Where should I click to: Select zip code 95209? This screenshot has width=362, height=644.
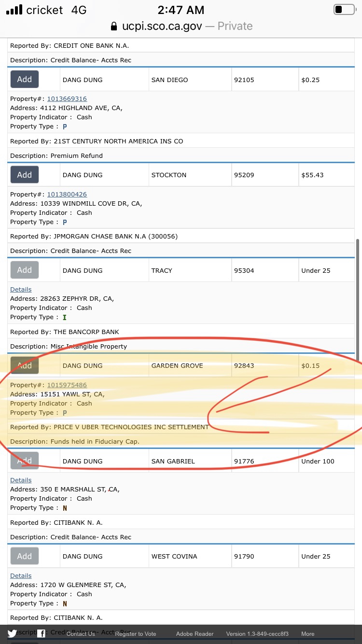coord(244,175)
